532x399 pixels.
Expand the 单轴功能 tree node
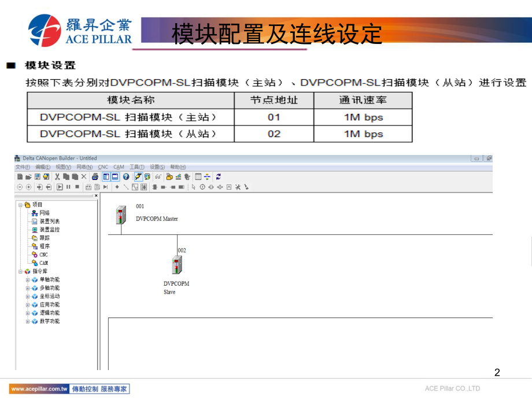point(27,280)
